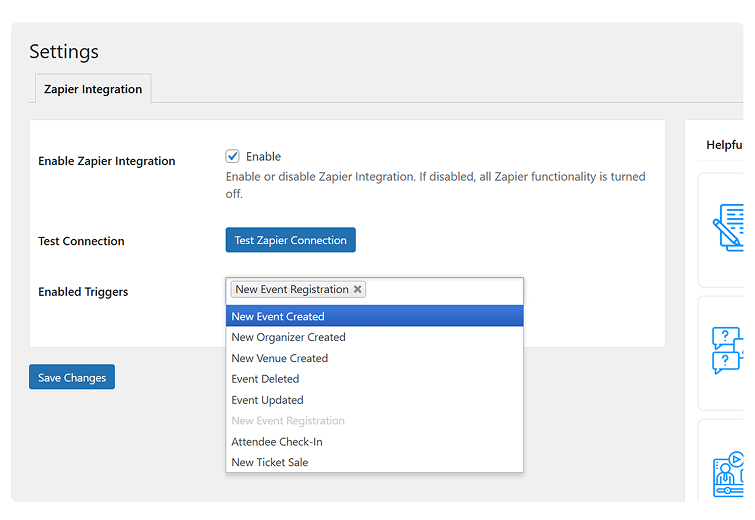Click the Settings heading
Screen dimensions: 755x520
tap(64, 52)
